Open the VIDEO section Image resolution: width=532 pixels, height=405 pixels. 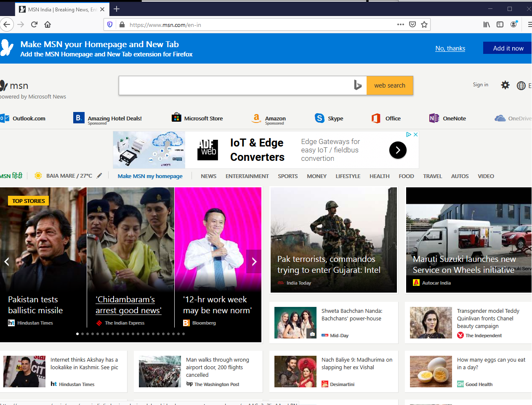tap(486, 176)
